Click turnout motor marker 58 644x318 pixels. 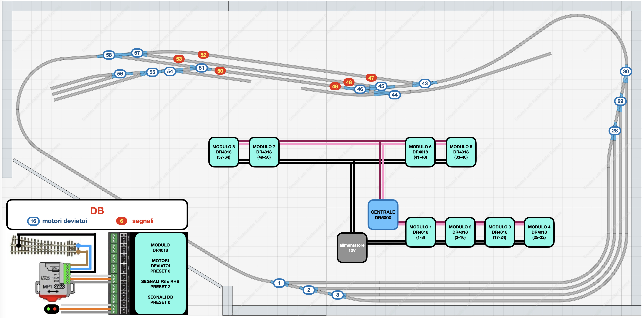point(109,55)
